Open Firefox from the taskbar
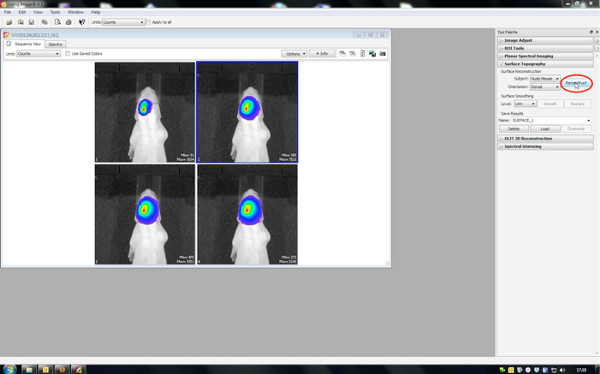The image size is (600, 374). [x=62, y=369]
